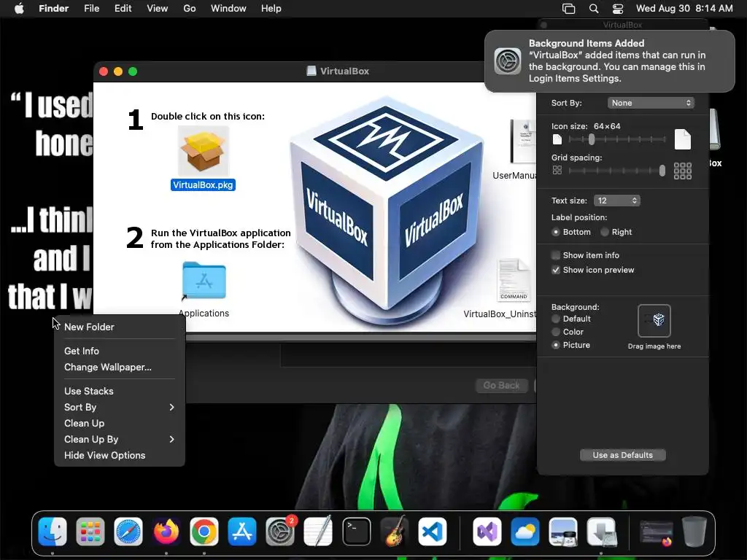Open the Sort By None dropdown
Image resolution: width=747 pixels, height=560 pixels.
(x=651, y=103)
